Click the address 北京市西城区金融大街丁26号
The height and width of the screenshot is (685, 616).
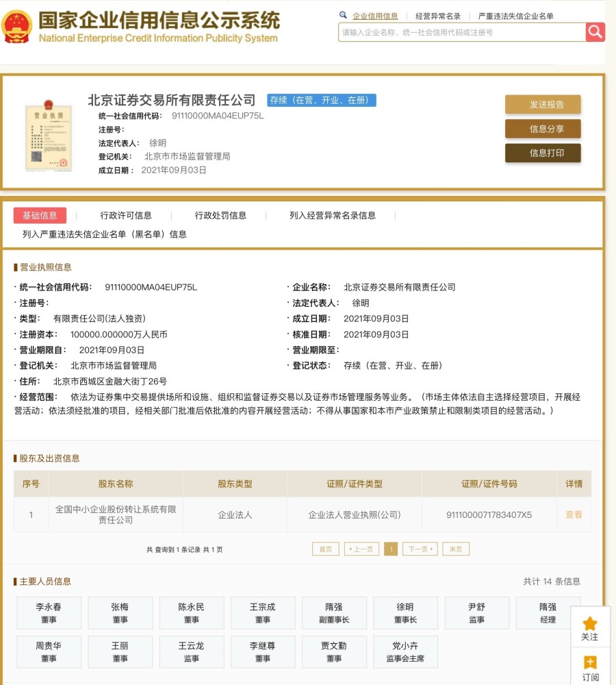pos(110,382)
